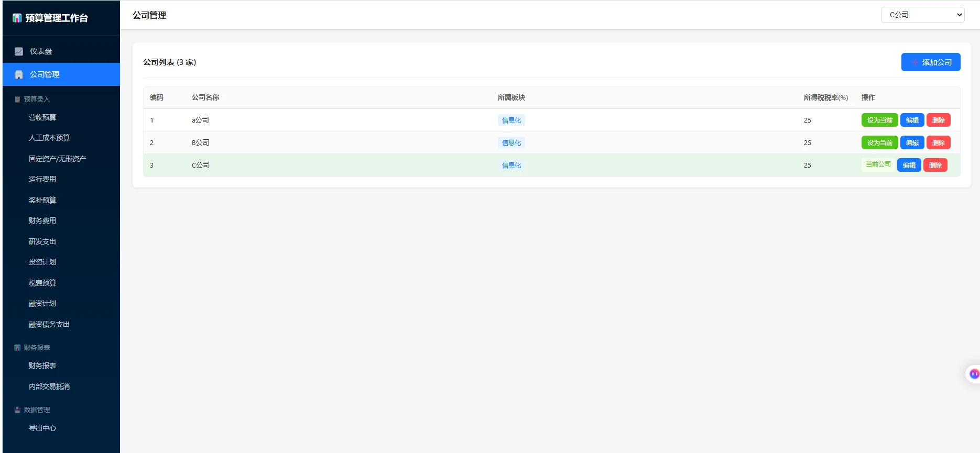Screen dimensions: 980x453
Task: Edit the C公司 row
Action: pyautogui.click(x=909, y=165)
